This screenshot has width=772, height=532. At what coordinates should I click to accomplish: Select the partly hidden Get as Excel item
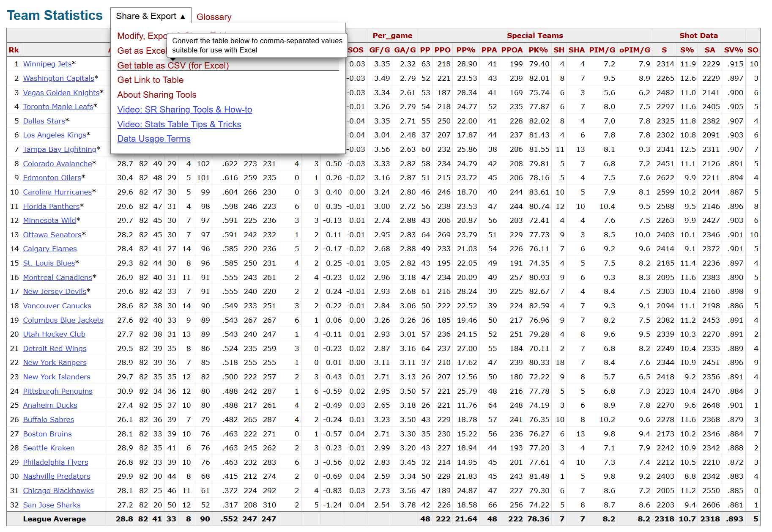(142, 51)
